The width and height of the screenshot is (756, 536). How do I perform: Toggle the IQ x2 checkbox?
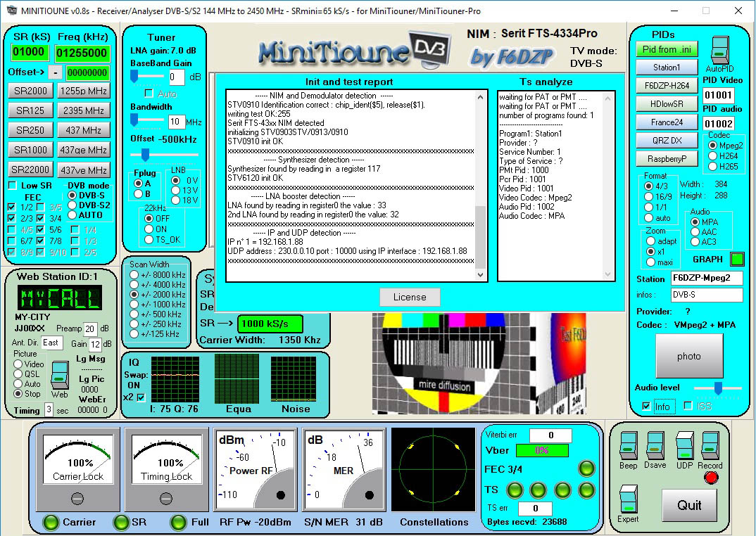tap(141, 397)
